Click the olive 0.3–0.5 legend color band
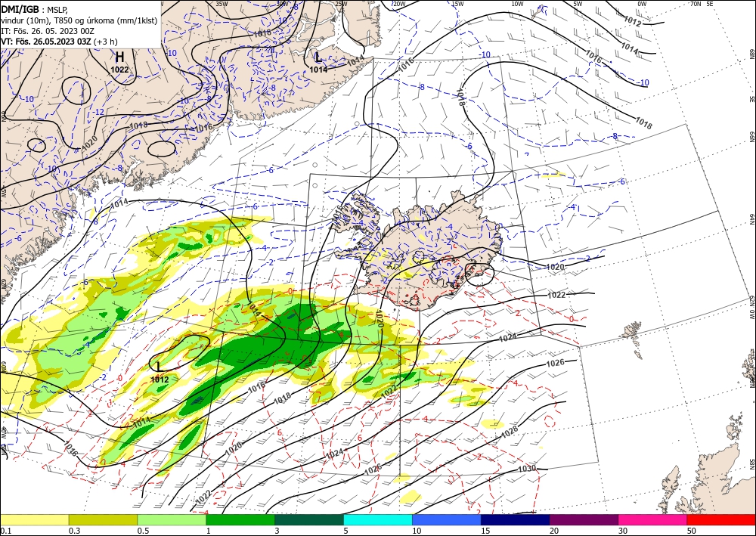Image resolution: width=756 pixels, height=536 pixels. (x=103, y=519)
